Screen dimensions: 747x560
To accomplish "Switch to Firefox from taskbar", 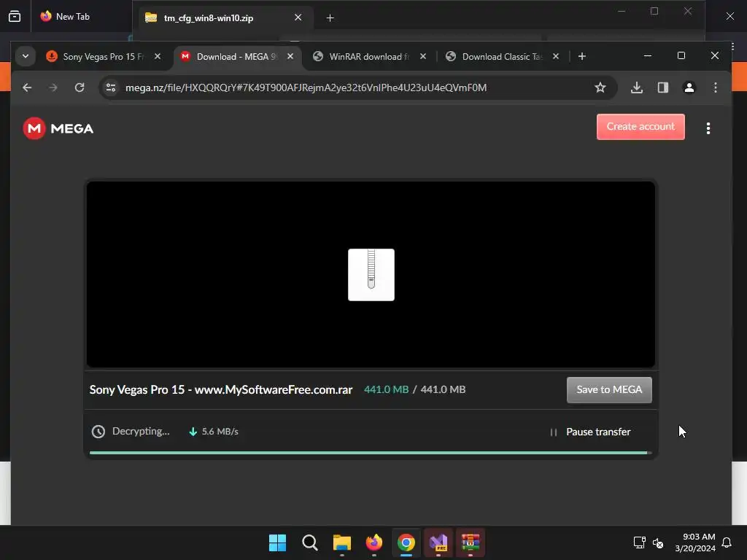I will click(374, 542).
